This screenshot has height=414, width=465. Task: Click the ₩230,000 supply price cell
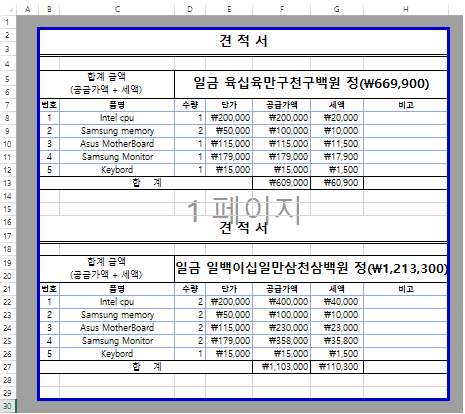pos(282,328)
